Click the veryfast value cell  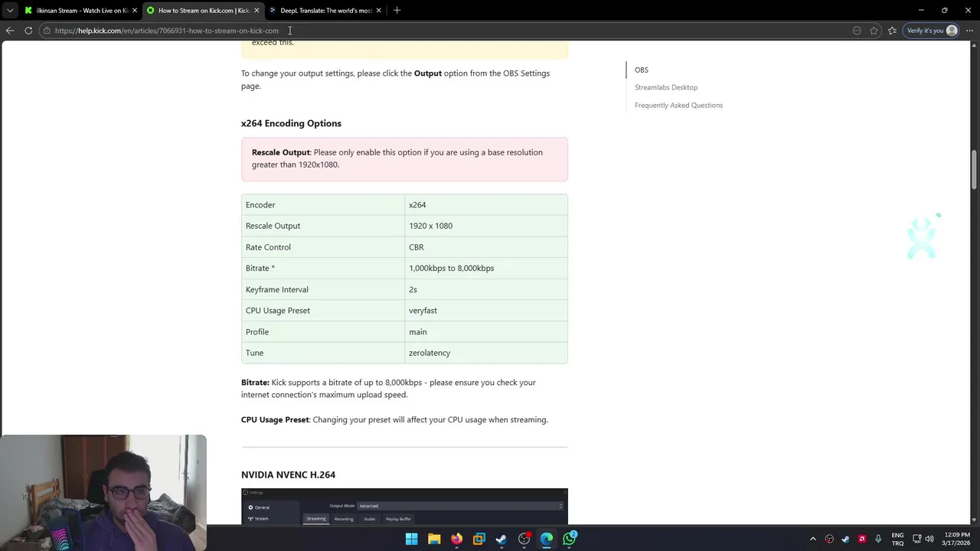[486, 311]
